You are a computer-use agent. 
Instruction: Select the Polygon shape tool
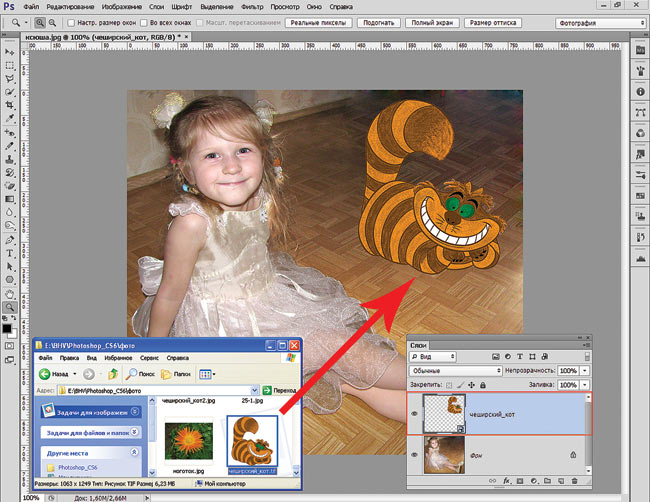click(10, 280)
